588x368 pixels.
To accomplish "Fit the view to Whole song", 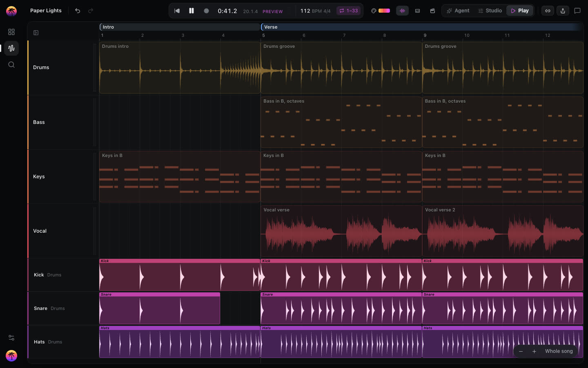I will point(559,351).
